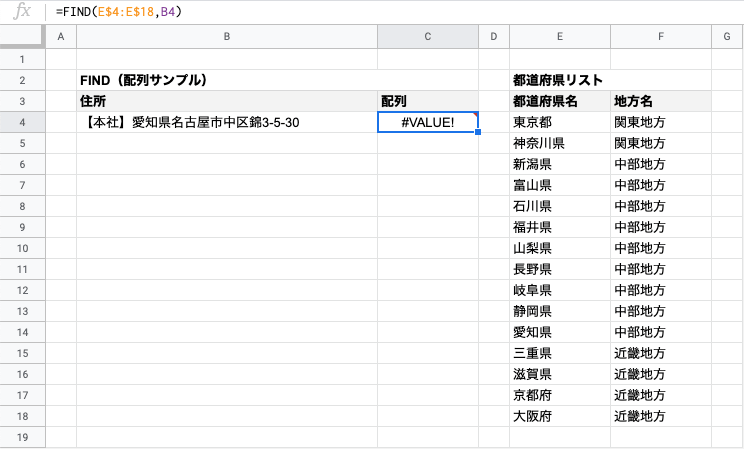
Task: Select the 地方名 header cell
Action: pyautogui.click(x=660, y=101)
